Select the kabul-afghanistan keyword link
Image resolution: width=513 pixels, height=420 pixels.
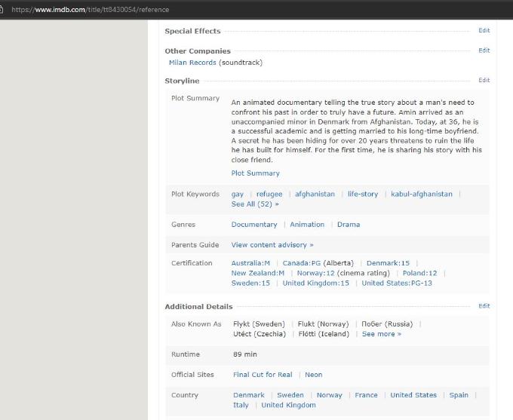[x=422, y=194]
